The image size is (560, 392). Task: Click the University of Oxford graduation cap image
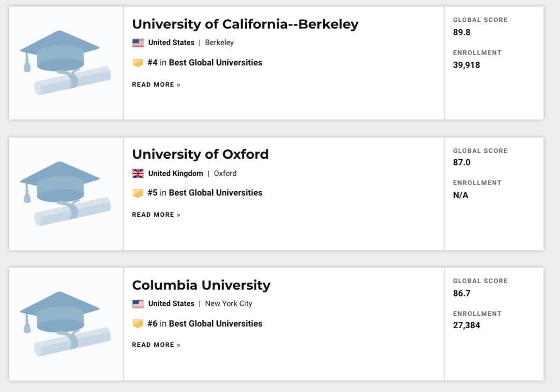pyautogui.click(x=65, y=193)
